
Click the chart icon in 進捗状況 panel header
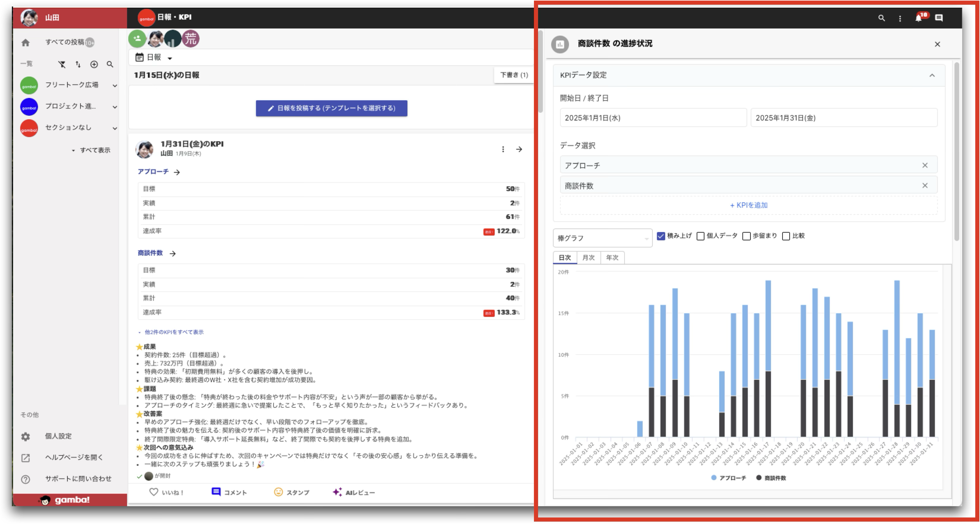[x=559, y=44]
